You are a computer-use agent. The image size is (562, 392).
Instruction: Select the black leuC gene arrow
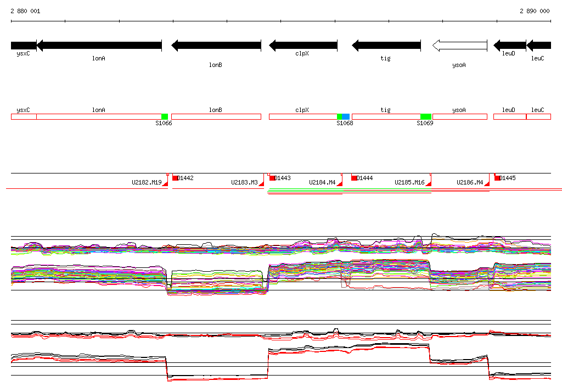tap(539, 46)
